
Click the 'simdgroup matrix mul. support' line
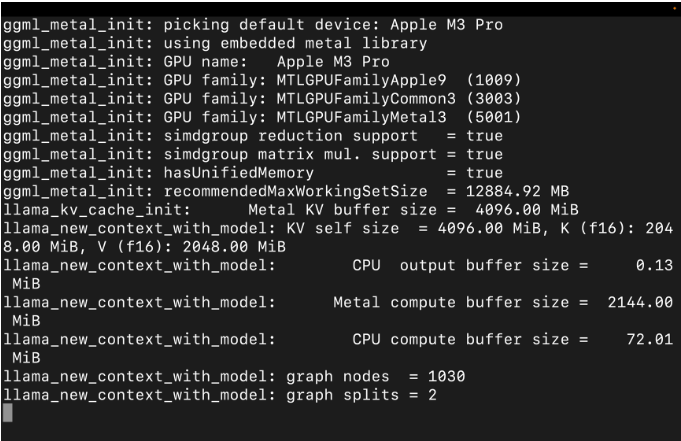(253, 155)
